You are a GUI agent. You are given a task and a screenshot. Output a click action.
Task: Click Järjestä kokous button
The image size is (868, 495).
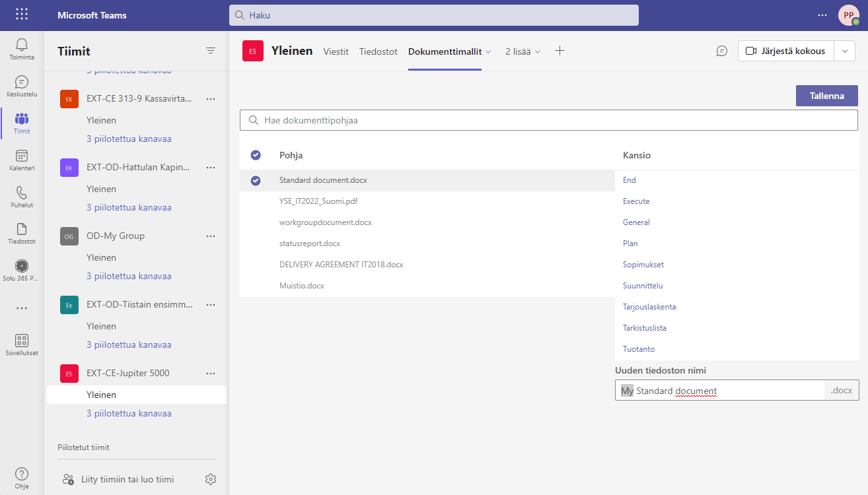tap(786, 51)
